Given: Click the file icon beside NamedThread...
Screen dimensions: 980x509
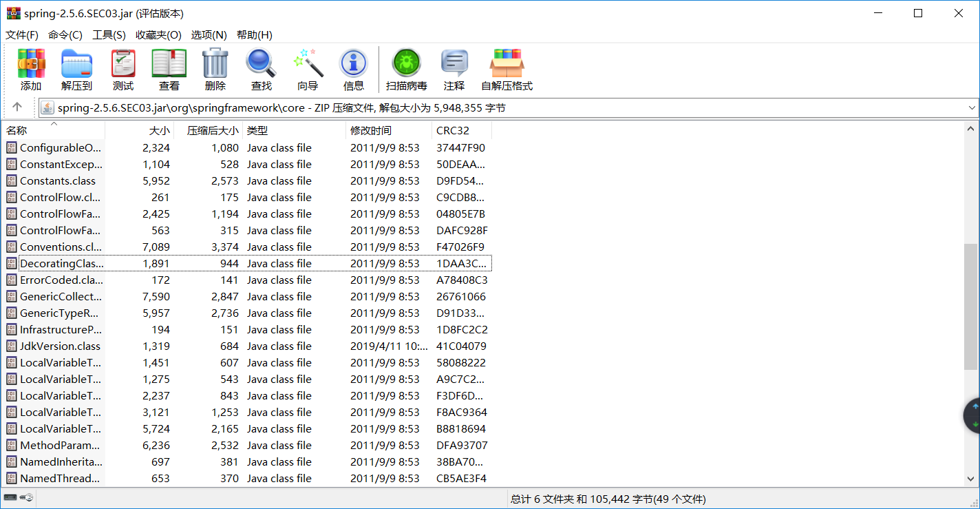Looking at the screenshot, I should point(12,478).
